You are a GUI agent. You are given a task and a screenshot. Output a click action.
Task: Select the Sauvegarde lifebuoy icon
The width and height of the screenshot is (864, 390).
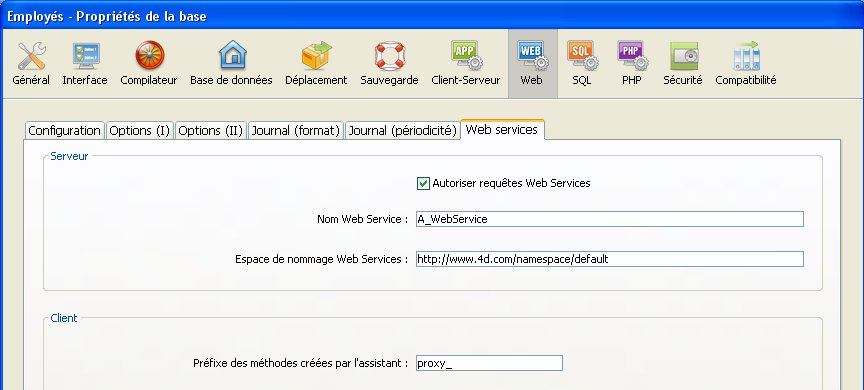390,56
